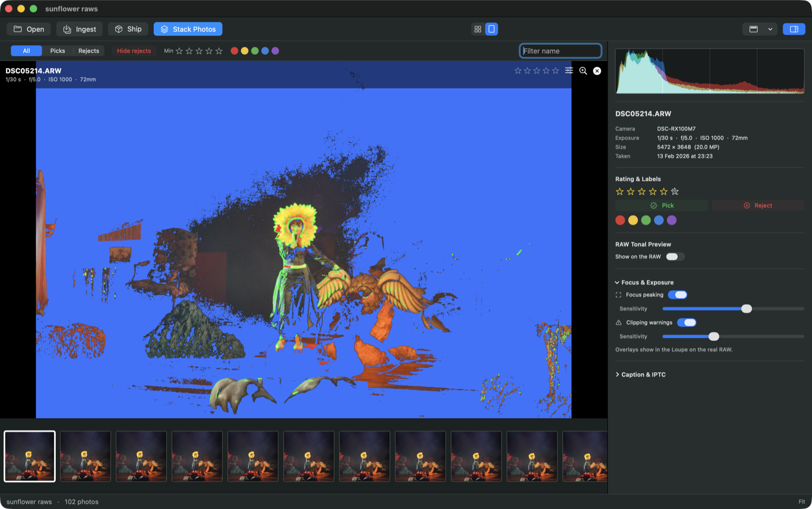Filter by blue color label in filter bar
Screen dimensions: 812x509
pyautogui.click(x=265, y=51)
